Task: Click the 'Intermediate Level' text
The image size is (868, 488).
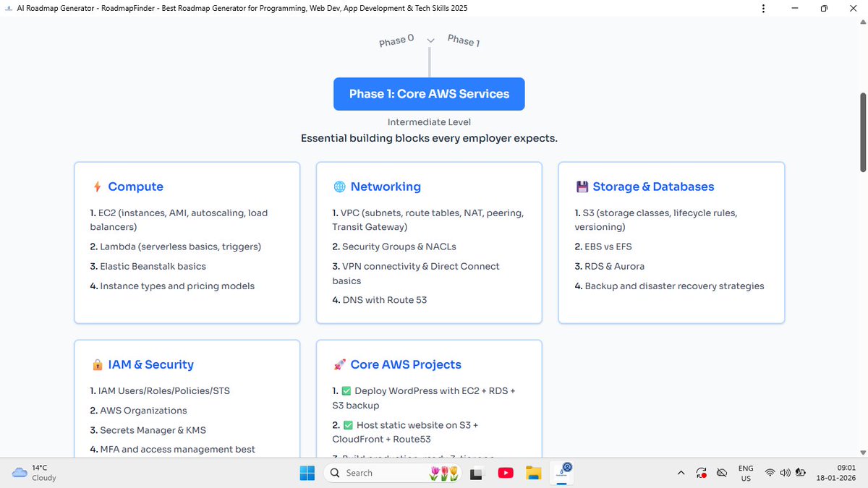Action: coord(429,122)
